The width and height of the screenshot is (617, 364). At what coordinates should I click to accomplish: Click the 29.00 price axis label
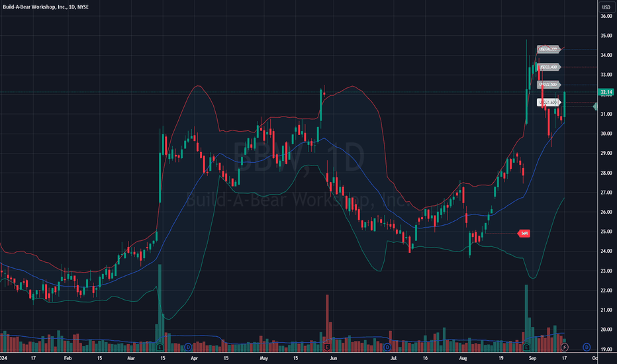click(x=606, y=153)
